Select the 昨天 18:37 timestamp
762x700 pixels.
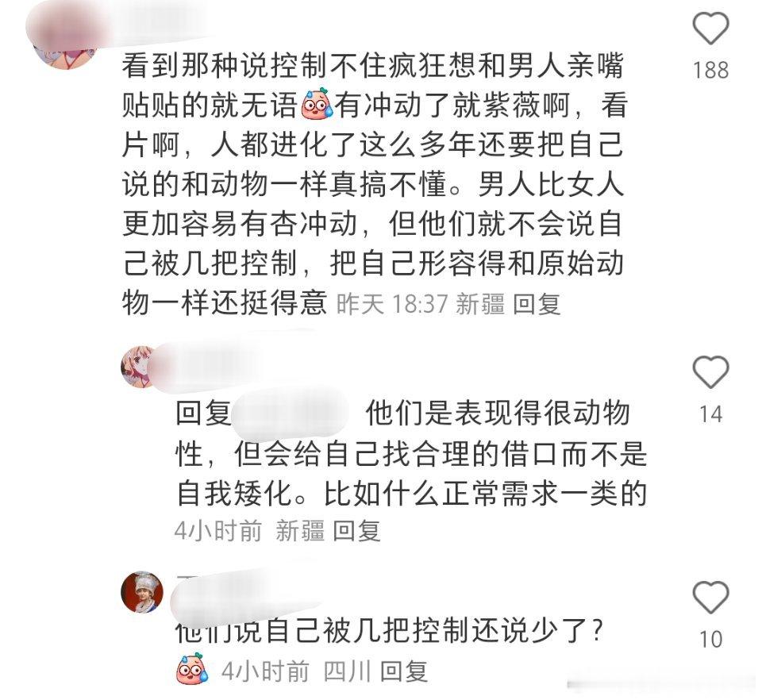(391, 305)
